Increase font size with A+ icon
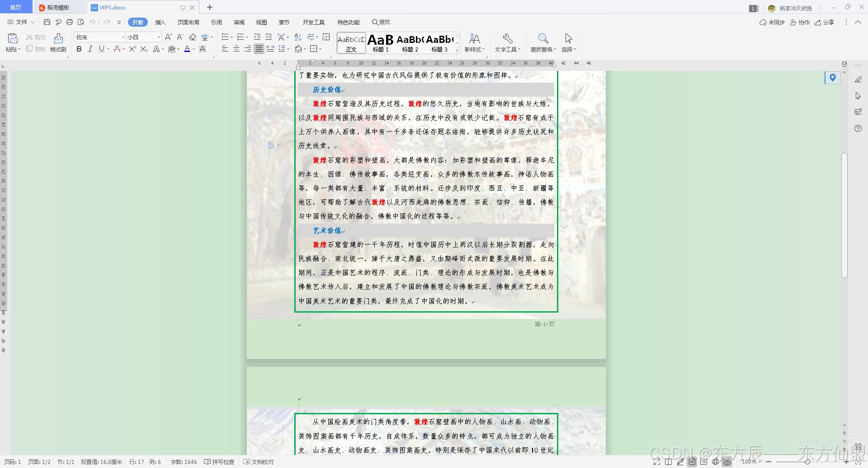The image size is (868, 468). [x=168, y=37]
